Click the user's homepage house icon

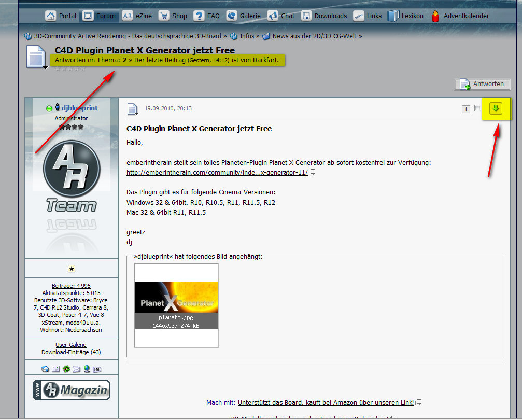point(45,369)
